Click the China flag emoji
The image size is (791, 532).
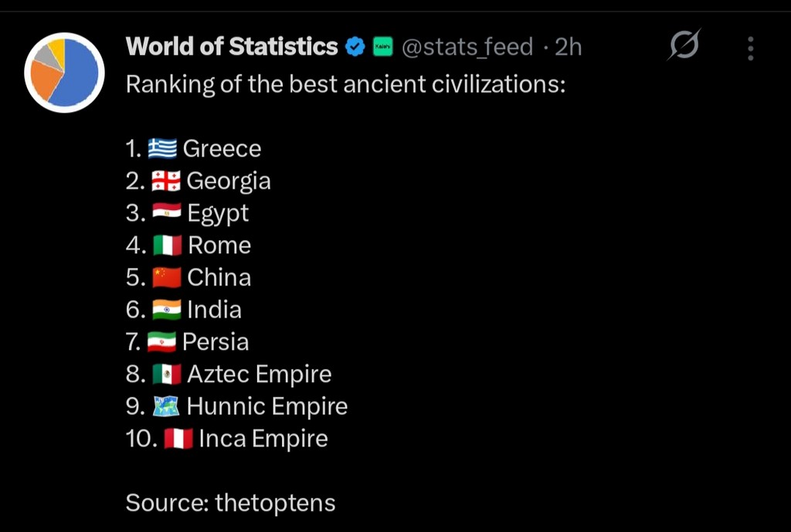click(x=166, y=278)
